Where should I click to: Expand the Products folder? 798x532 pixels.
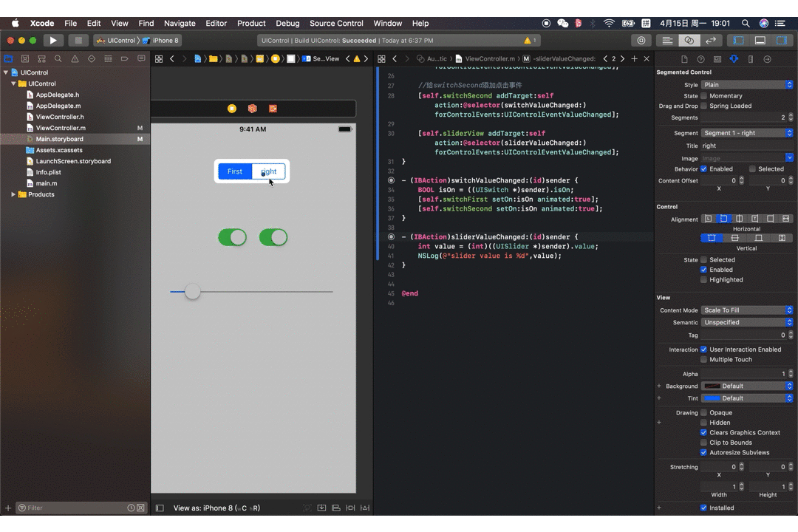click(x=13, y=194)
